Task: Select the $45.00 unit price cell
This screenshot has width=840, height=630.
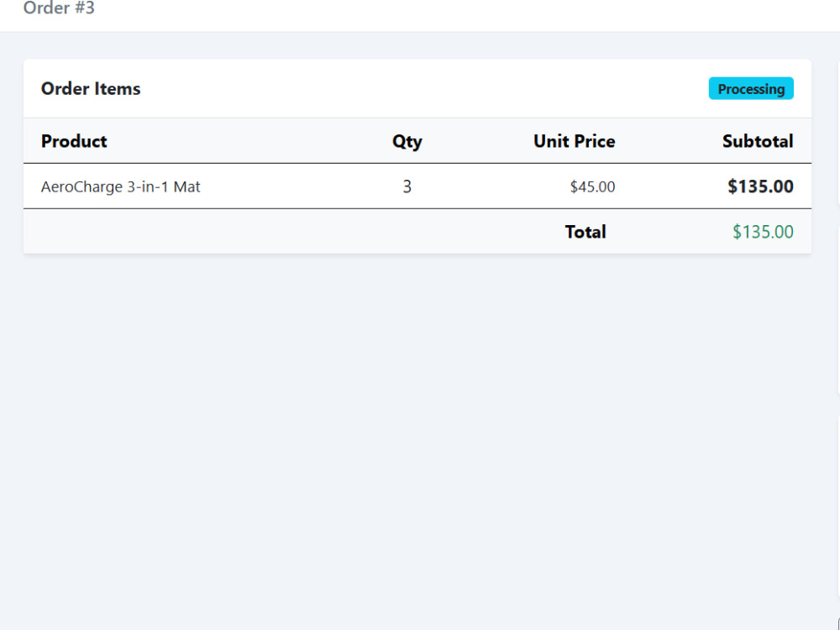Action: click(592, 186)
